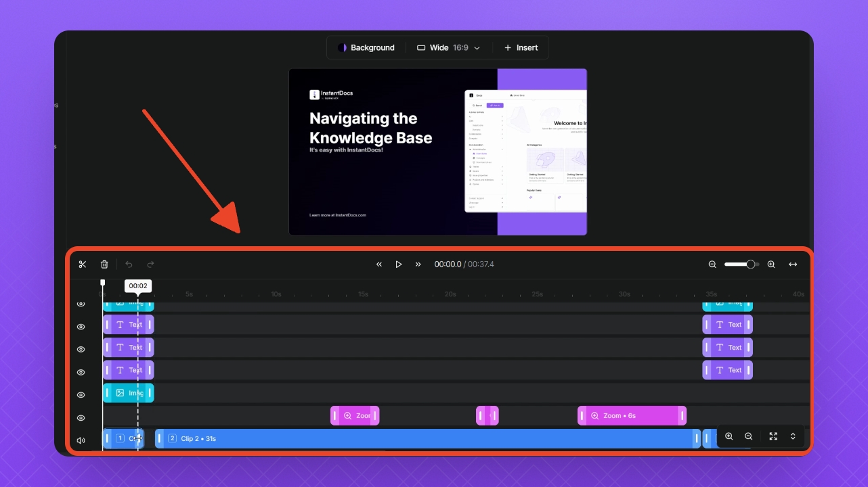
Task: Select middle Text clip at timeline start
Action: click(129, 348)
